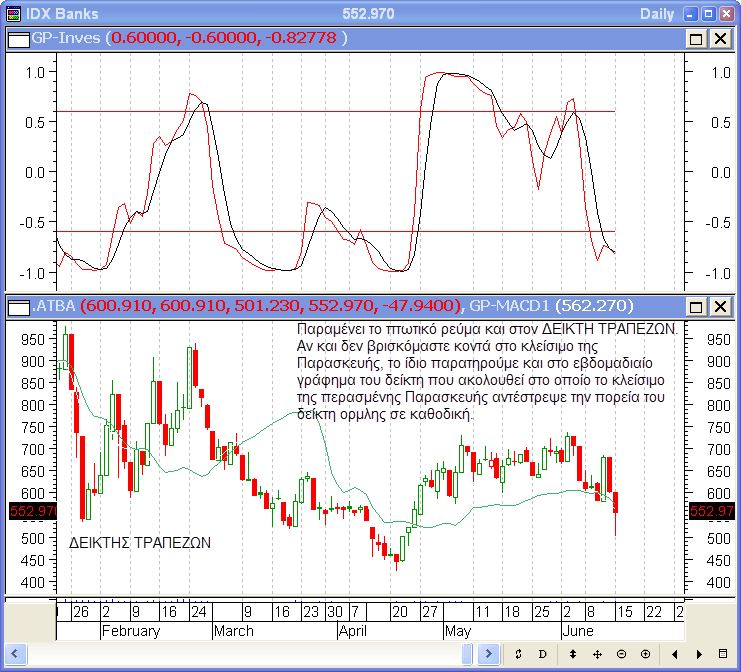Click the 'Daily' periodicity label in title bar
Image resolution: width=741 pixels, height=672 pixels.
[x=657, y=14]
